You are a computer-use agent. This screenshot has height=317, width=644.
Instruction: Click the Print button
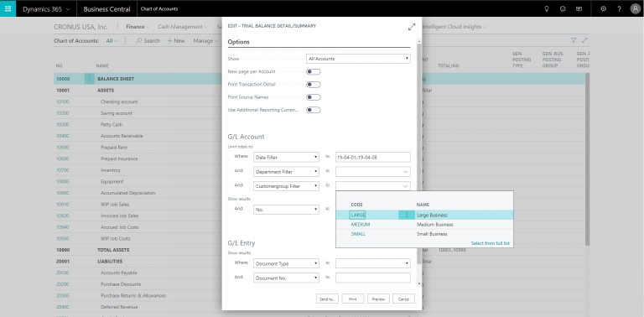click(353, 299)
